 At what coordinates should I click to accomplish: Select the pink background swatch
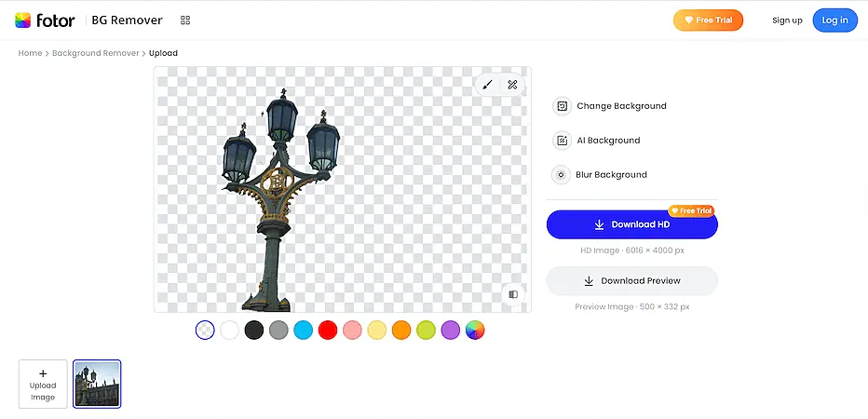coord(352,331)
